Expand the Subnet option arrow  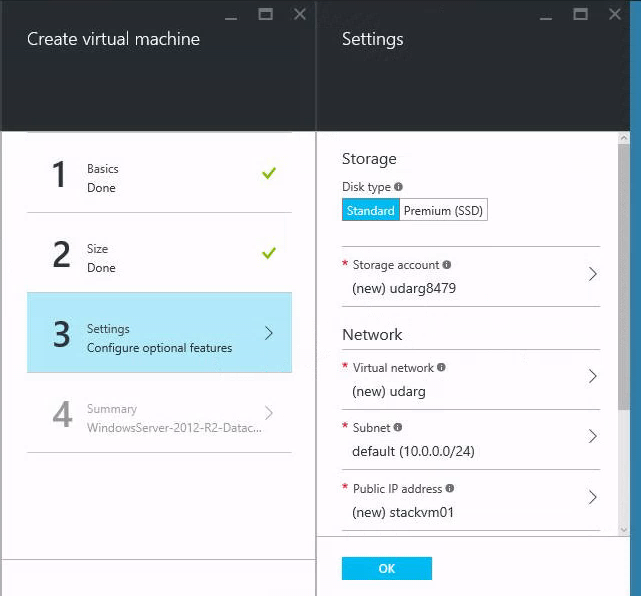(x=592, y=437)
